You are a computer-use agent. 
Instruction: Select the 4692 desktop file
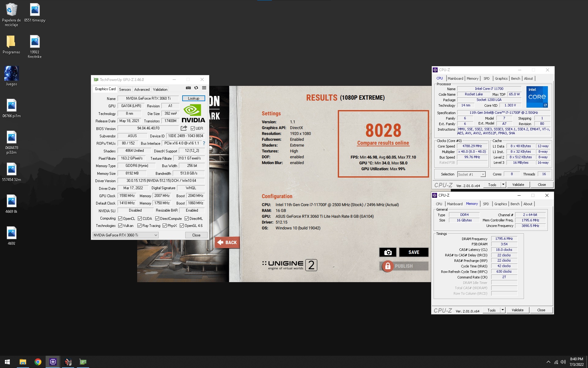coord(11,236)
